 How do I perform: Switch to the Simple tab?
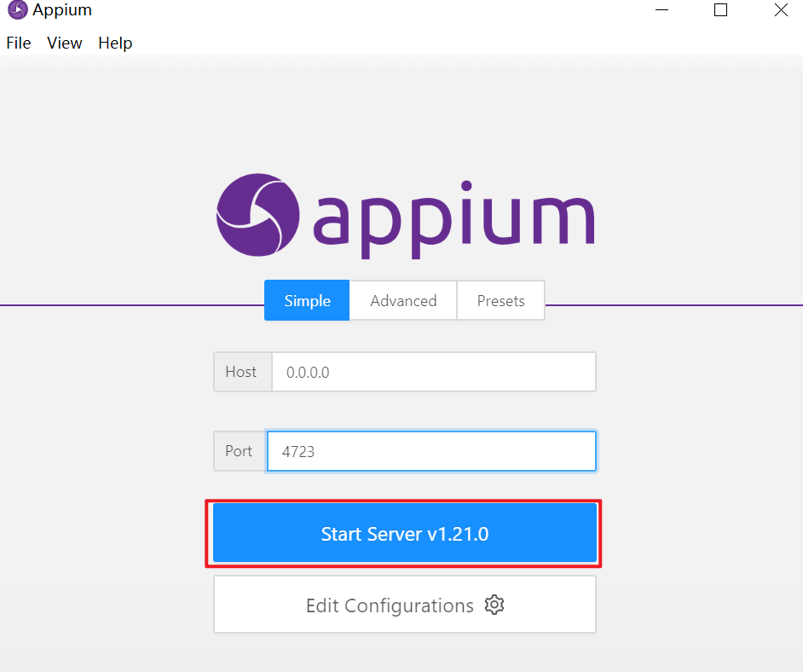pos(307,301)
